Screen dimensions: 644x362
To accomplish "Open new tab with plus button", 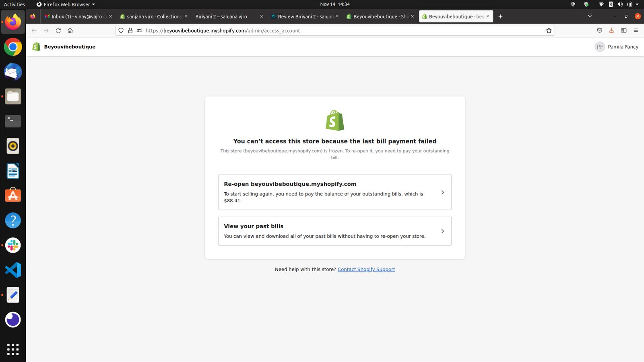I will click(500, 16).
